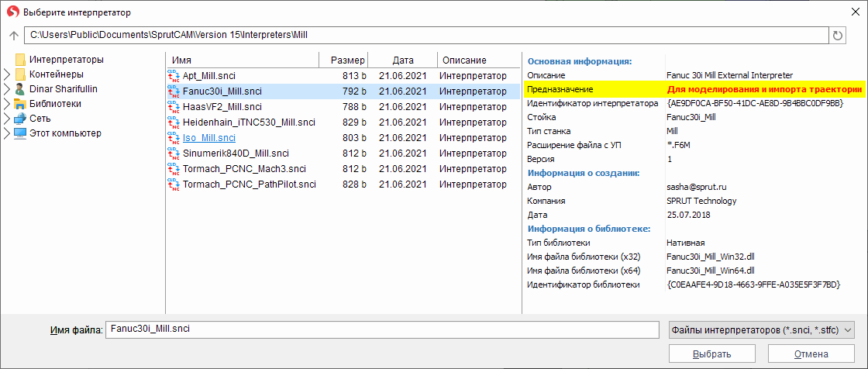This screenshot has width=868, height=369.
Task: Select the Tormach_PCNC_PathPilot.snci file name
Action: point(250,184)
